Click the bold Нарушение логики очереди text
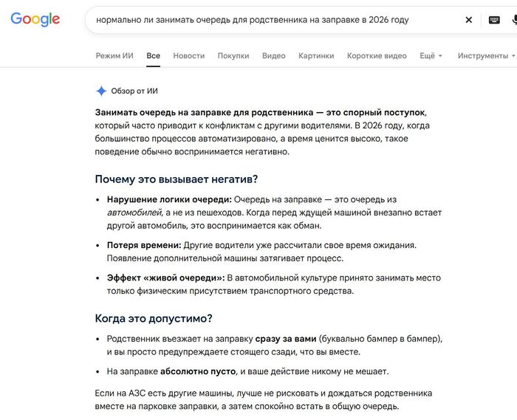 [169, 199]
